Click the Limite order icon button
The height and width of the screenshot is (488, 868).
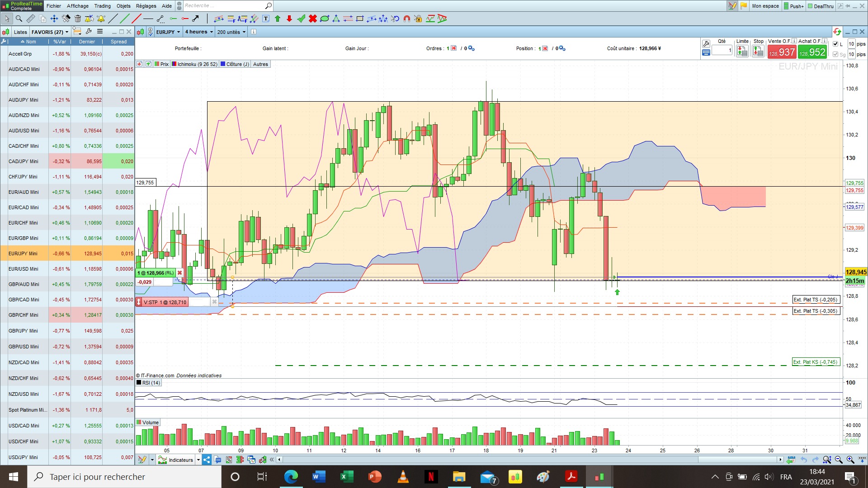click(742, 52)
